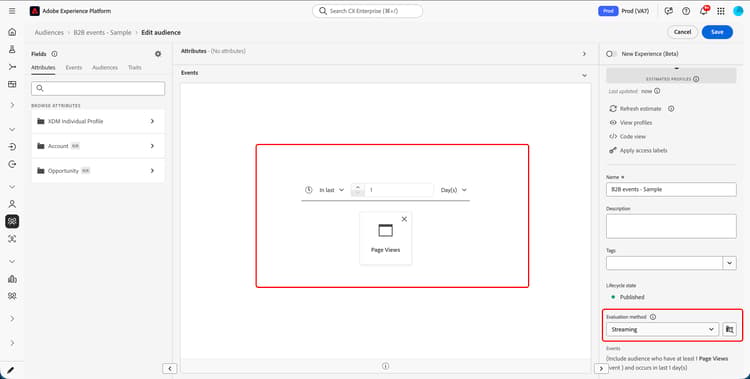Click Cancel to discard edits
750x379 pixels.
pyautogui.click(x=682, y=32)
